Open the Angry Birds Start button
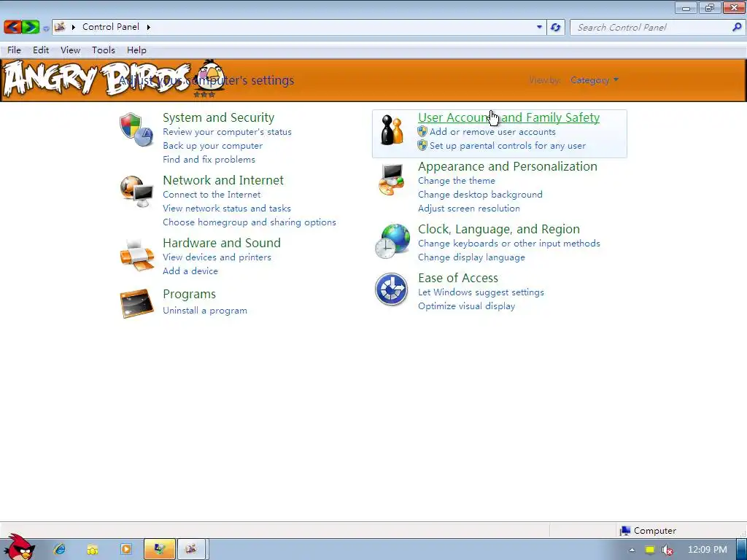This screenshot has height=560, width=747. tap(20, 547)
